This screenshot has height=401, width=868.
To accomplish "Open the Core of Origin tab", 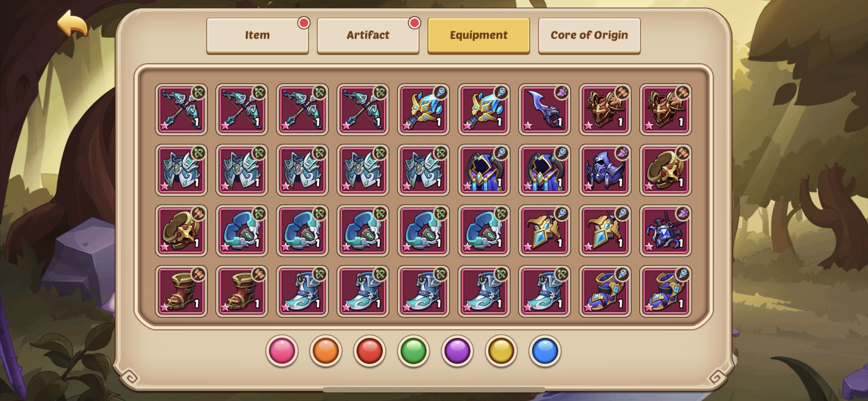I will [x=589, y=35].
